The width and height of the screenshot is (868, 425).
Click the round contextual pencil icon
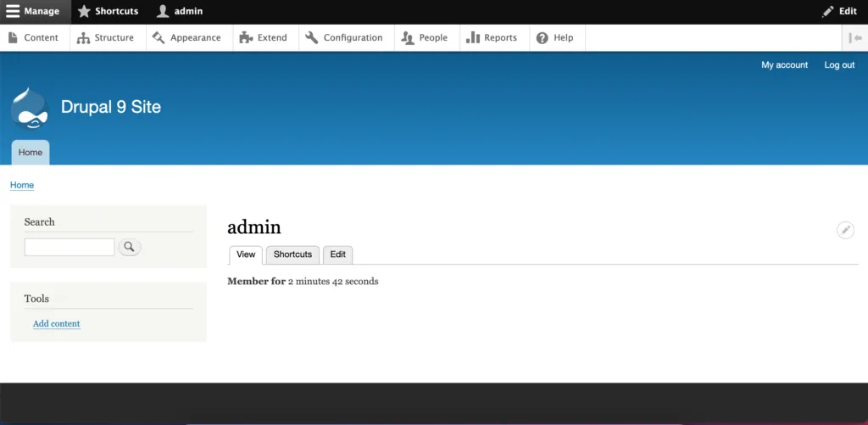pos(845,230)
